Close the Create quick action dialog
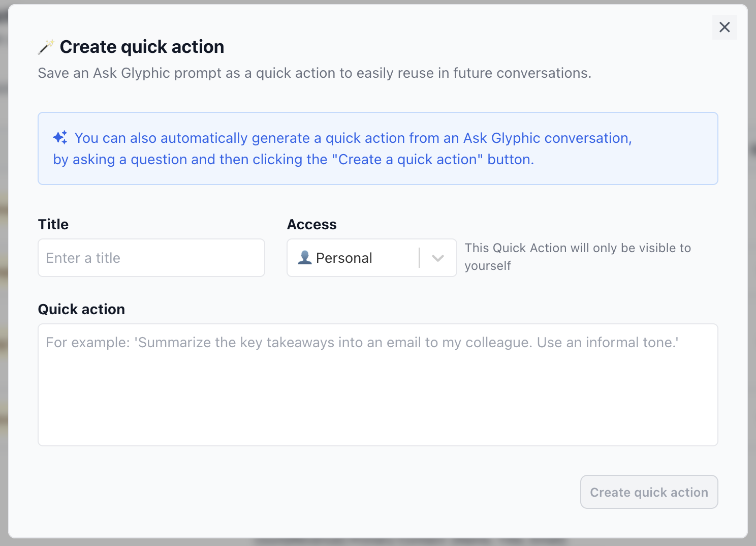The height and width of the screenshot is (546, 756). tap(724, 27)
